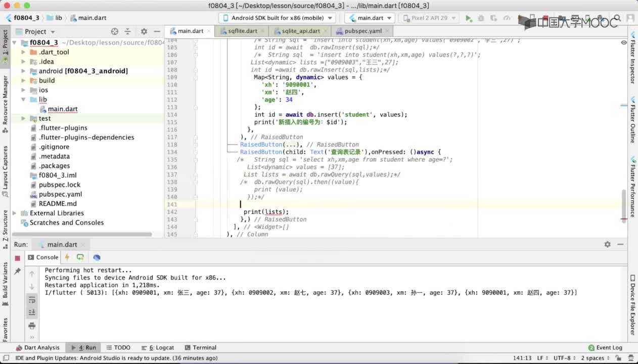
Task: Expand the build folder
Action: coord(24,80)
